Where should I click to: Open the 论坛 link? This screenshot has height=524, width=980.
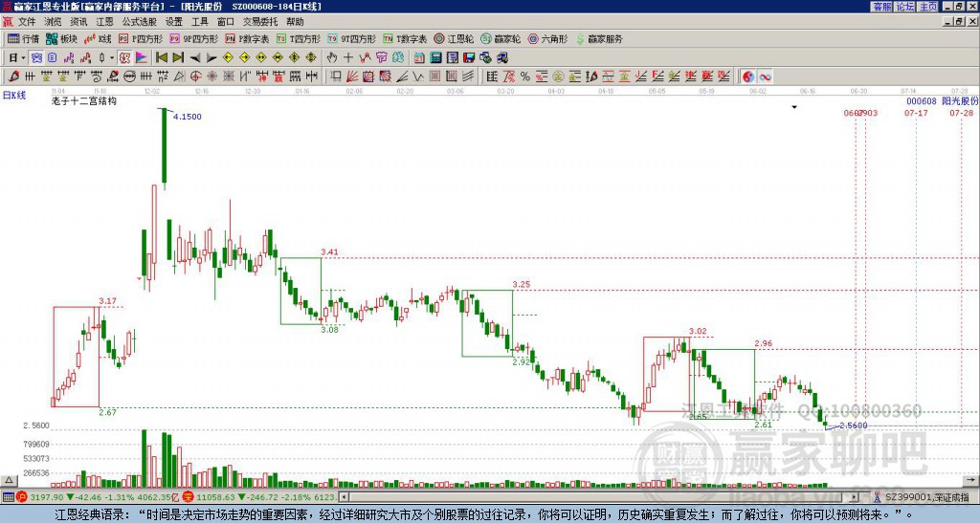click(904, 7)
